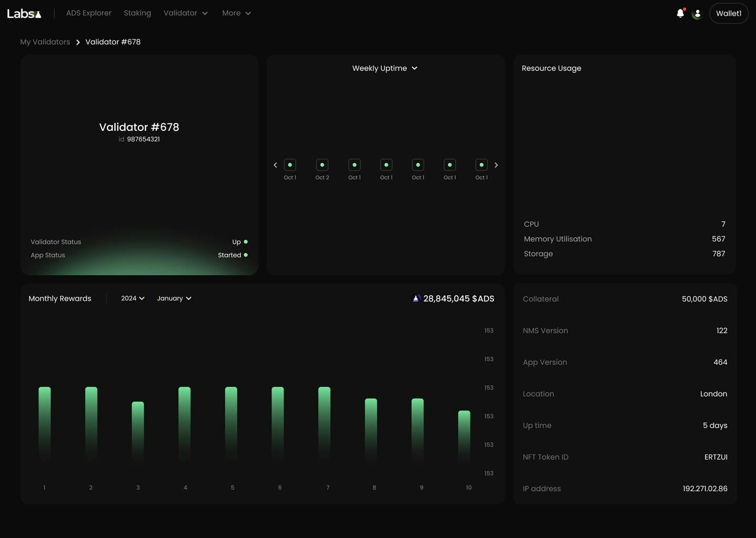This screenshot has height=538, width=756.
Task: Click Memory Utilisation value 567
Action: (719, 239)
